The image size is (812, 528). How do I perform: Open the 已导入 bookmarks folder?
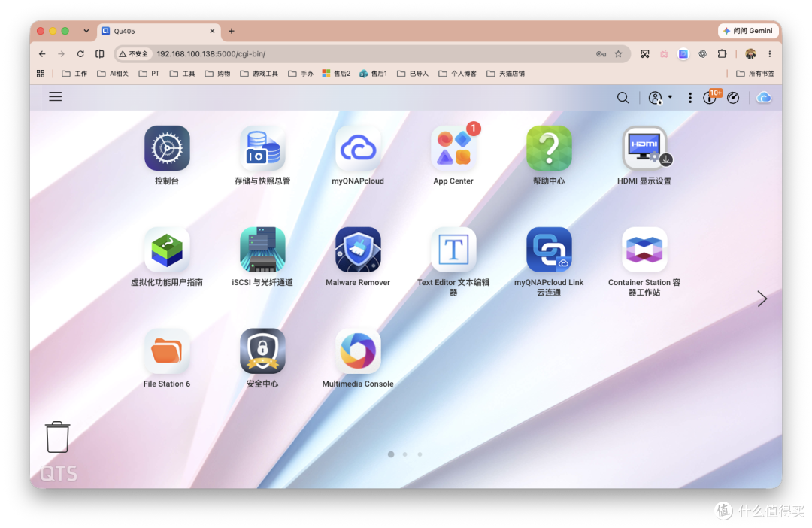click(413, 74)
